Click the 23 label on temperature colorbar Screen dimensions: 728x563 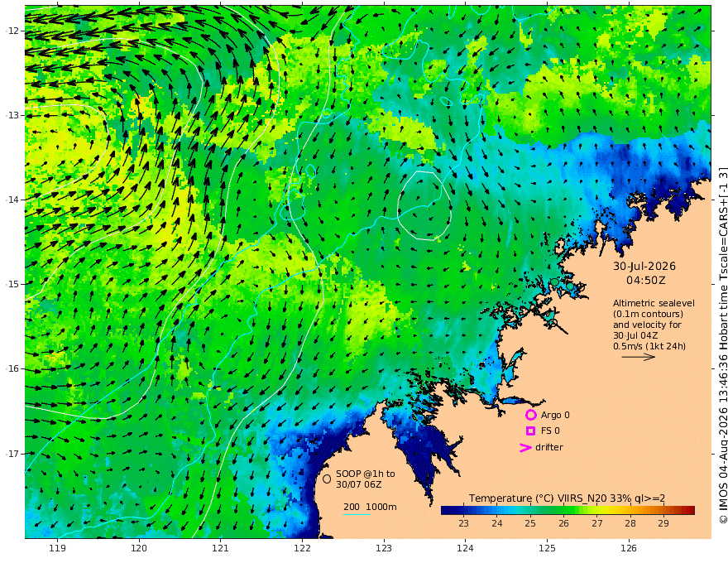463,523
